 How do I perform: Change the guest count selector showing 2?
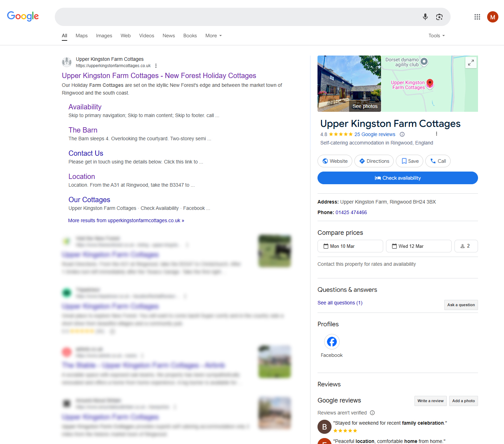[466, 246]
